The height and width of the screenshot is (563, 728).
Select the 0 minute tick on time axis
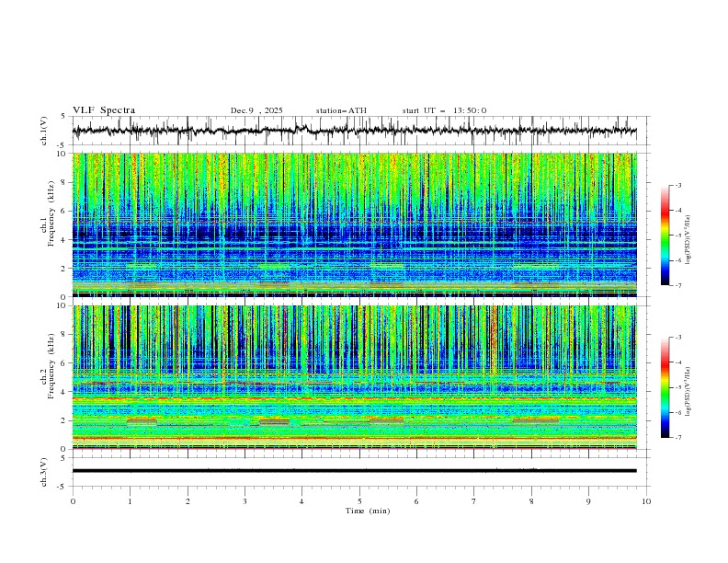point(73,500)
